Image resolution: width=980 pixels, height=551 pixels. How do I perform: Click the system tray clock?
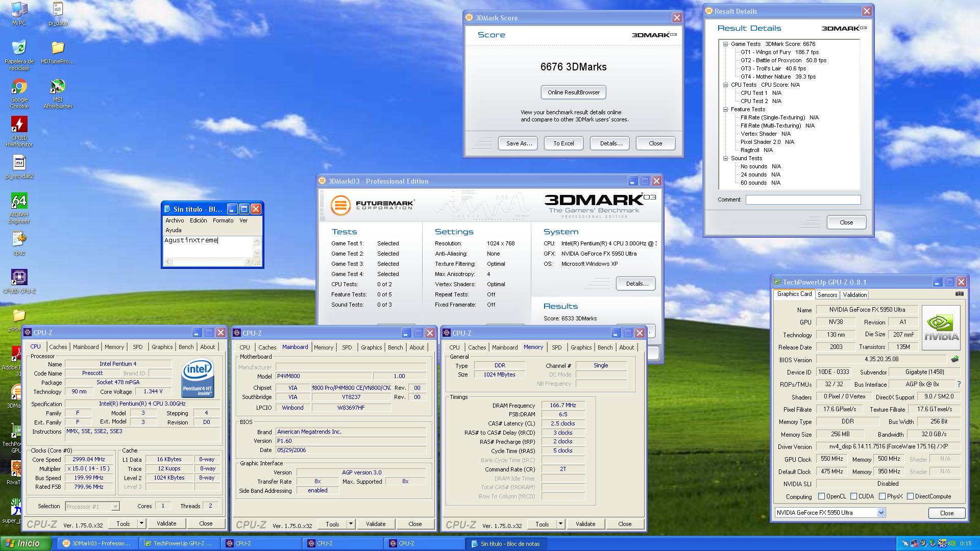coord(966,544)
